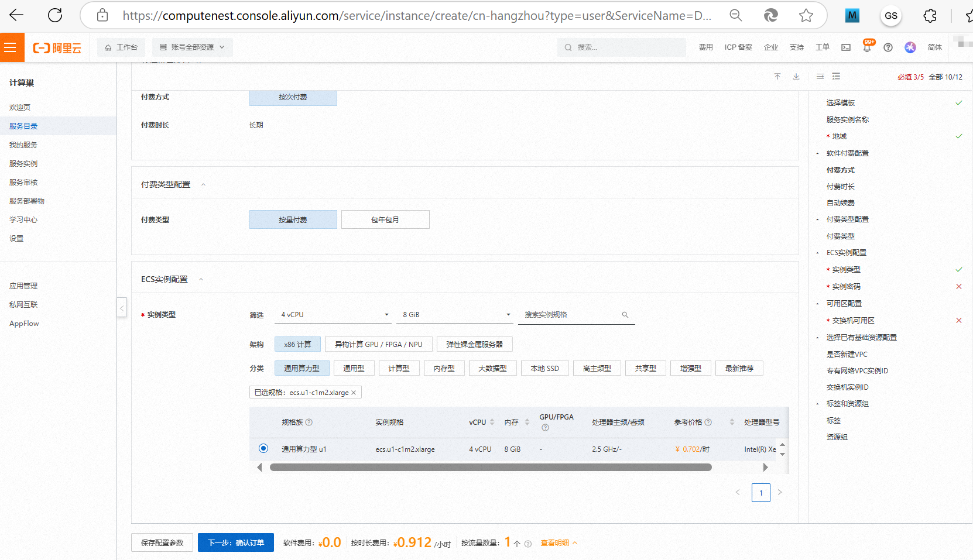Choose 异构计算 GPU / FPGA / NPU architecture
Image resolution: width=973 pixels, height=560 pixels.
tap(379, 344)
